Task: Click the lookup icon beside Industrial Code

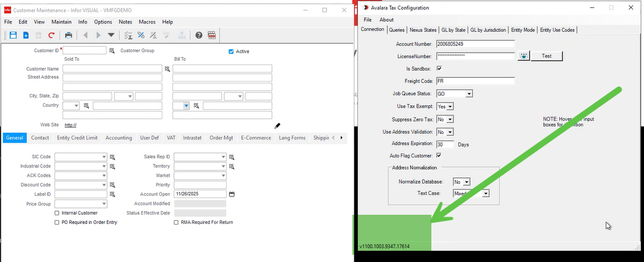Action: [x=112, y=166]
